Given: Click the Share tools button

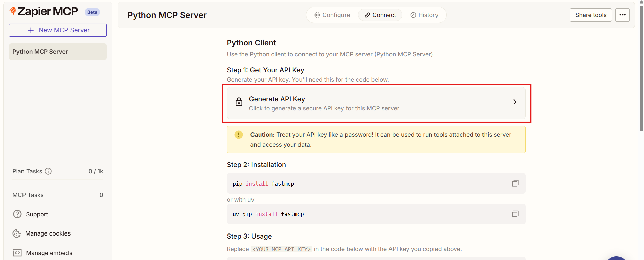Looking at the screenshot, I should (x=591, y=15).
